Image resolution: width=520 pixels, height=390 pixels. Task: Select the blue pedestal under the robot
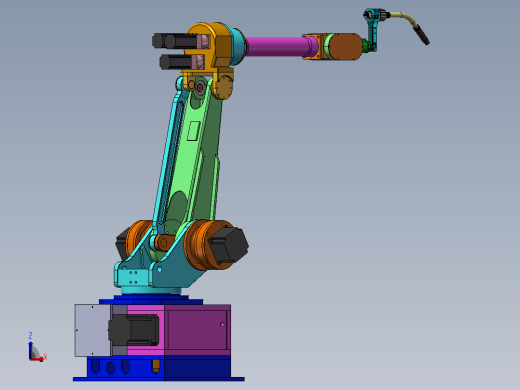click(159, 368)
